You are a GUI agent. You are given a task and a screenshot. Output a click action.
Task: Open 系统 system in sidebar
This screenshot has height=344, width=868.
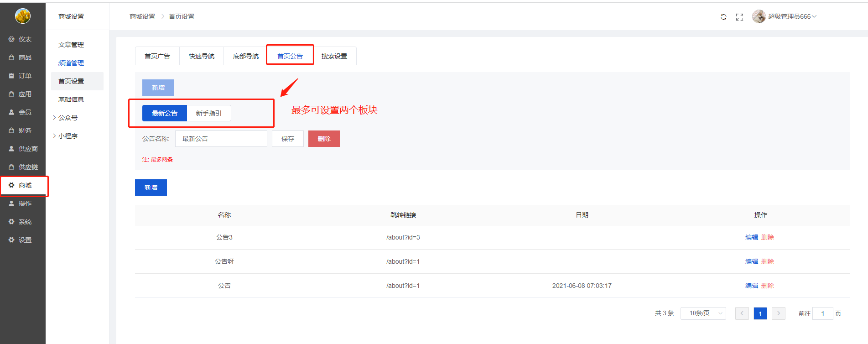[21, 222]
